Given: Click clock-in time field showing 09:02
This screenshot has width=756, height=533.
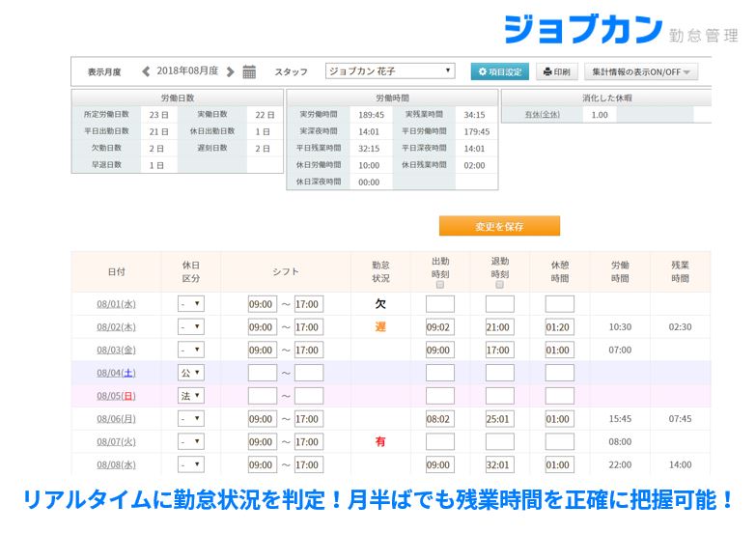Looking at the screenshot, I should tap(439, 327).
